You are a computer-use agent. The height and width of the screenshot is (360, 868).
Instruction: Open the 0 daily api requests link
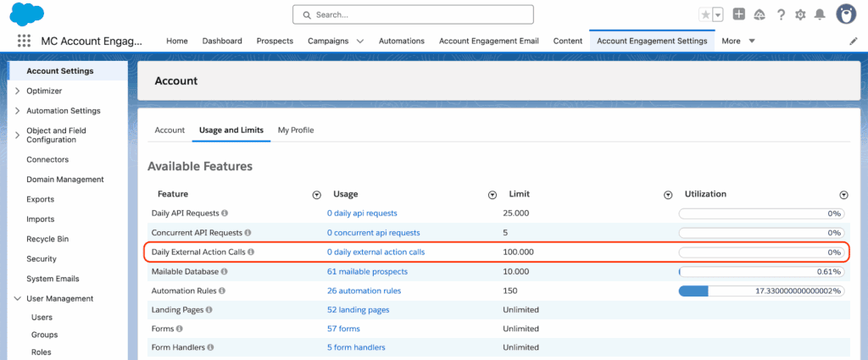click(362, 213)
